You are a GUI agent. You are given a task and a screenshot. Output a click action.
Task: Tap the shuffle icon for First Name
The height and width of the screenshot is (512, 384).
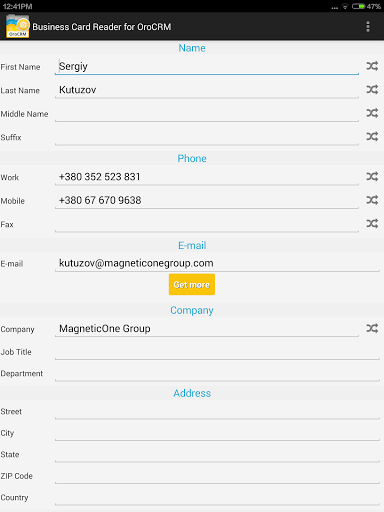tap(372, 66)
